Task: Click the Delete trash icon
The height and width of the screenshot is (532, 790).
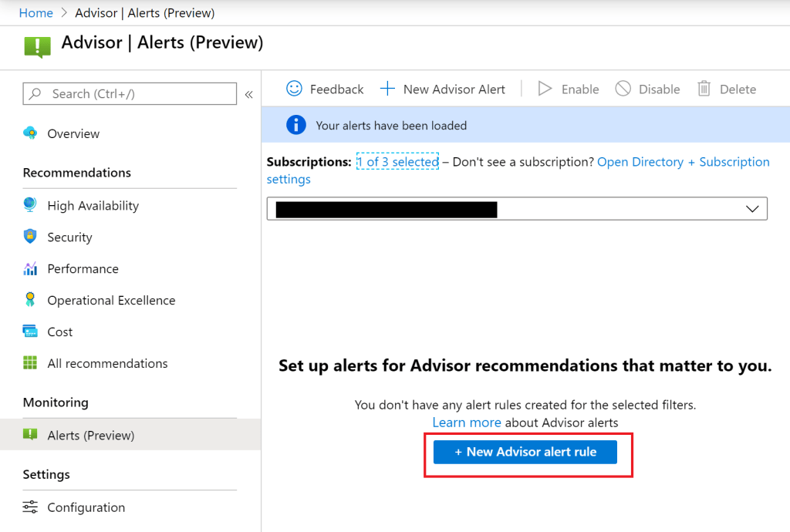Action: pos(704,89)
